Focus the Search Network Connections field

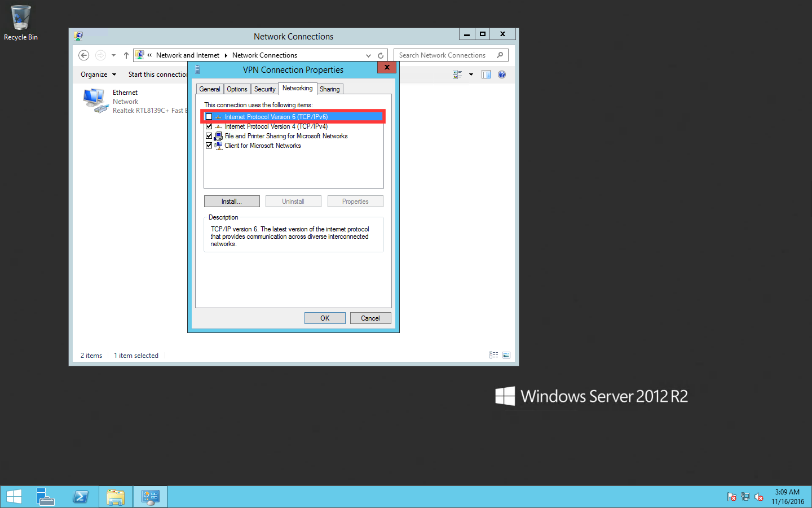451,55
